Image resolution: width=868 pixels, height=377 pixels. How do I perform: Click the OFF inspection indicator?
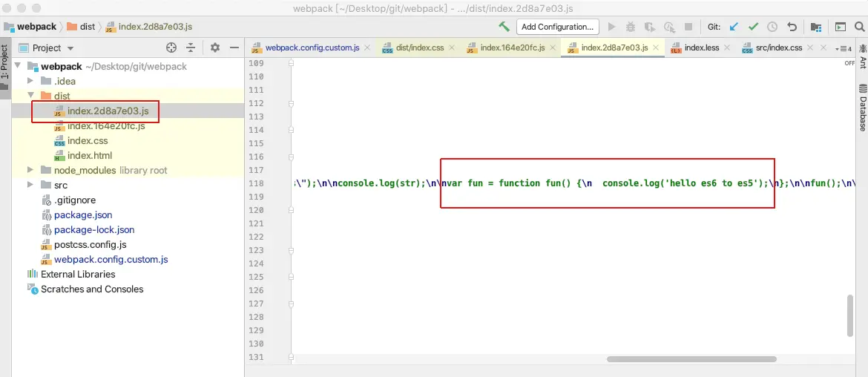point(849,63)
